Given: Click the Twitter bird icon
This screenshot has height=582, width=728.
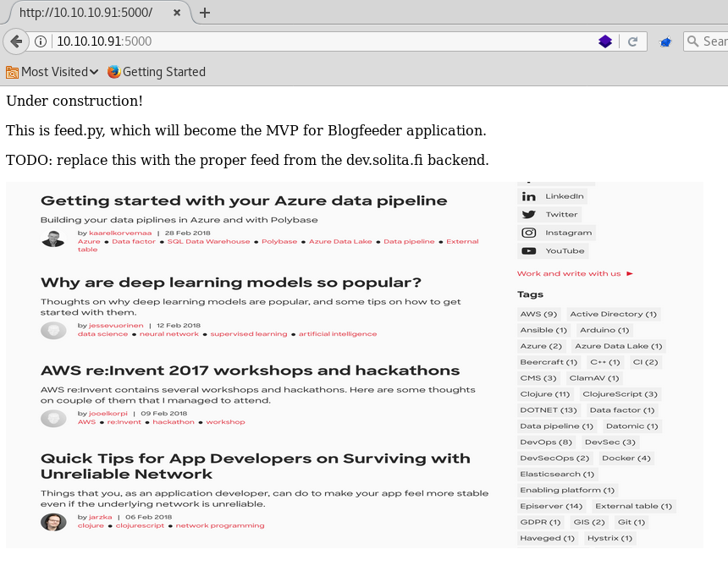Looking at the screenshot, I should click(x=529, y=215).
